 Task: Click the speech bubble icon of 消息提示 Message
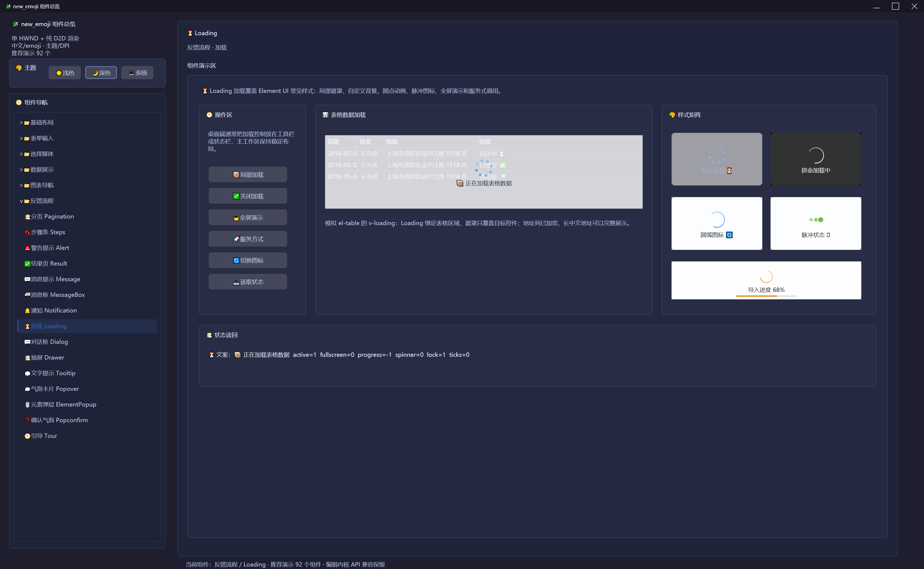28,279
